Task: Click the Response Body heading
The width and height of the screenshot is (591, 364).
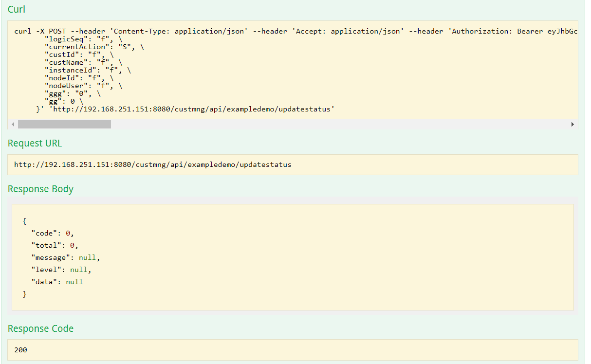Action: (x=40, y=189)
